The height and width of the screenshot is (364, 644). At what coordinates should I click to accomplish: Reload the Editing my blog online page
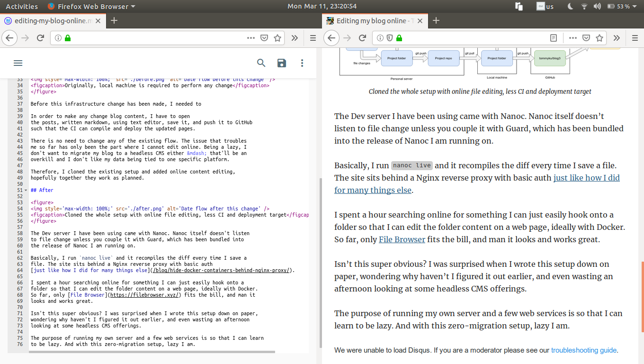tap(362, 37)
